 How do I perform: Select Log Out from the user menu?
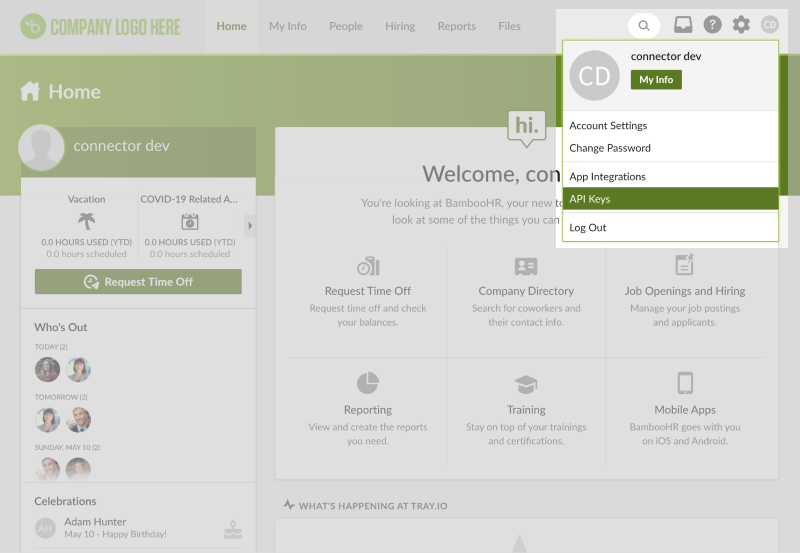(x=588, y=228)
